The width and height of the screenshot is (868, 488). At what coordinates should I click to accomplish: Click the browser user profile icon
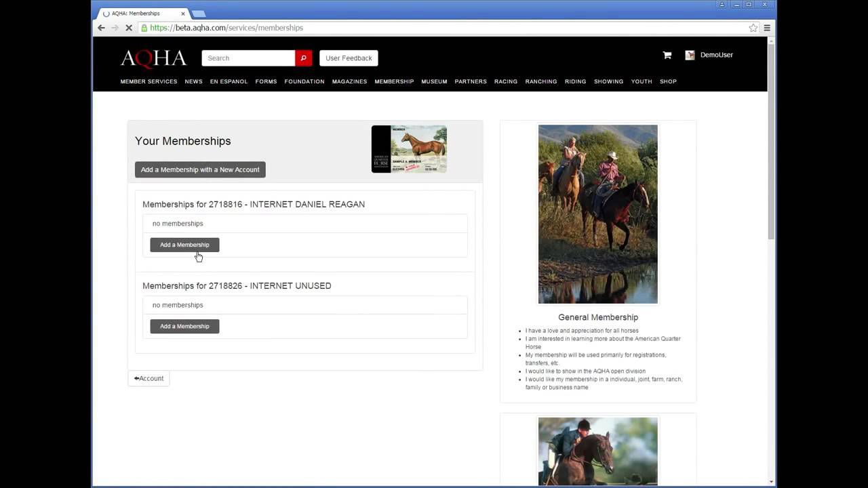[x=722, y=4]
